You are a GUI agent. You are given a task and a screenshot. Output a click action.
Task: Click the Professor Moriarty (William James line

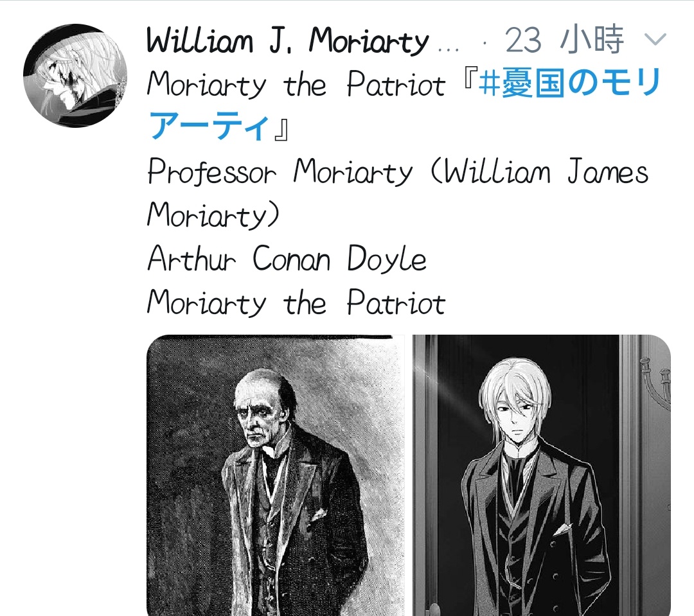tap(398, 172)
